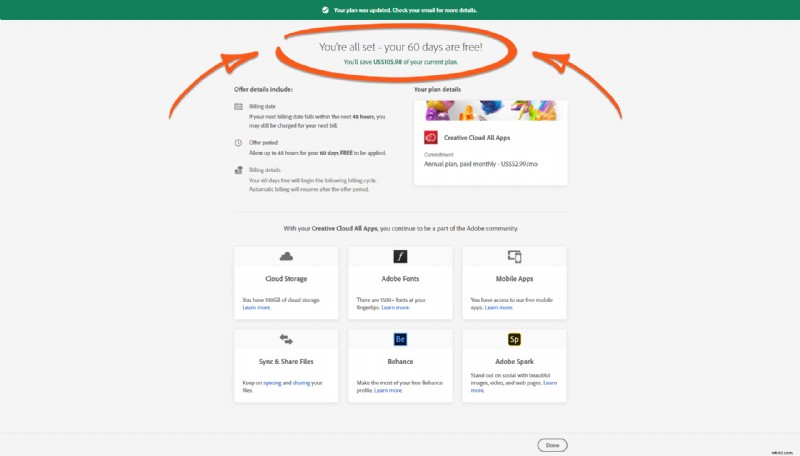This screenshot has height=456, width=800.
Task: Click the Billing details icon
Action: [x=238, y=170]
